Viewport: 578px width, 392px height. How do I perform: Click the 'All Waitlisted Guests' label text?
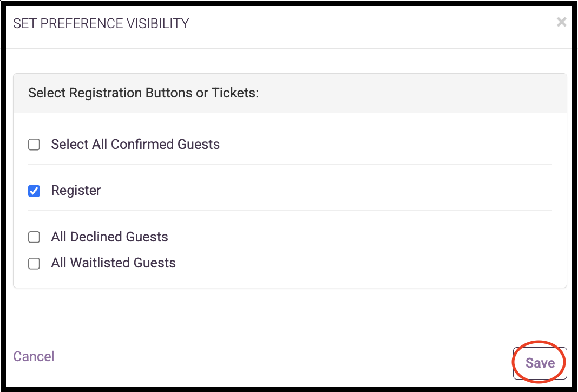point(113,263)
